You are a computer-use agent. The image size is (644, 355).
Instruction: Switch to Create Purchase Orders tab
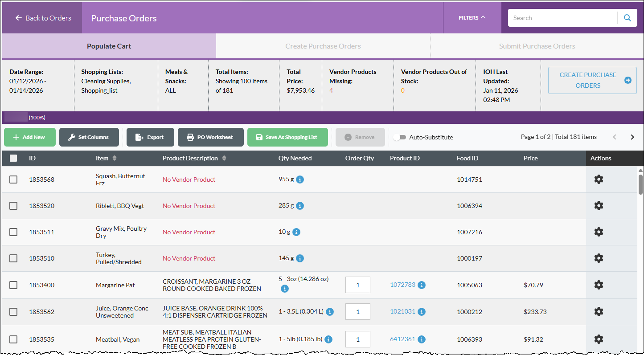(x=323, y=46)
